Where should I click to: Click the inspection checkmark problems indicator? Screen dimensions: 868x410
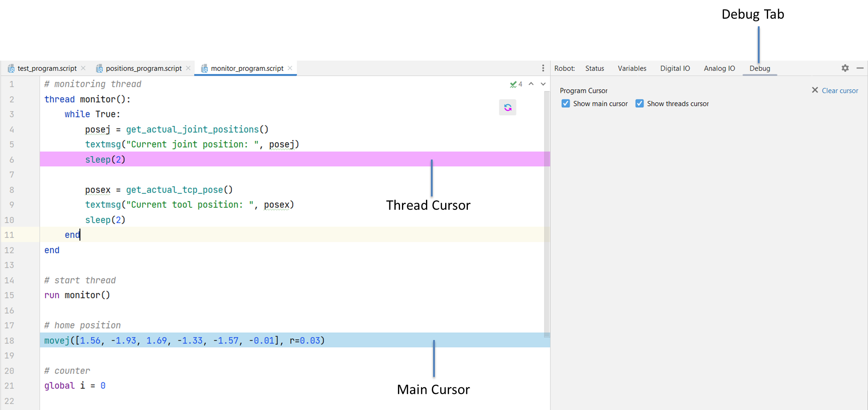(x=516, y=84)
